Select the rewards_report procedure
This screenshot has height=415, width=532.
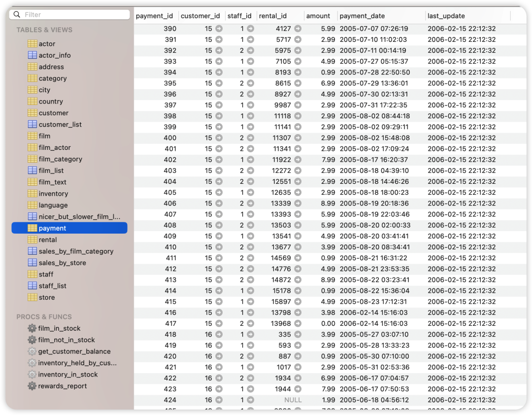(62, 386)
